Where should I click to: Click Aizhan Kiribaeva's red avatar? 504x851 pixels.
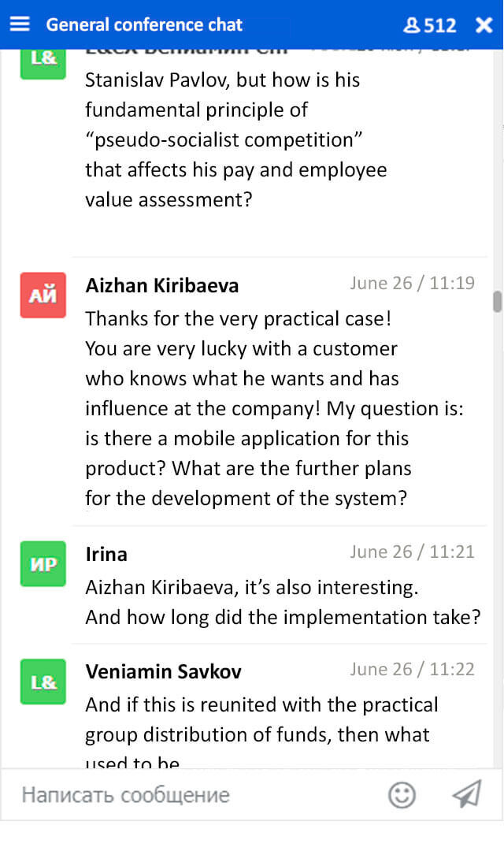coord(43,295)
